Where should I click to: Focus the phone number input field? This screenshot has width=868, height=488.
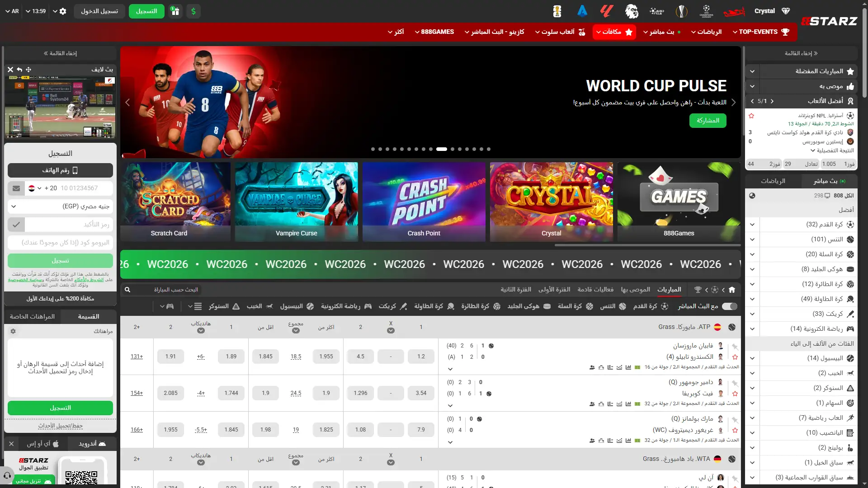[x=85, y=188]
